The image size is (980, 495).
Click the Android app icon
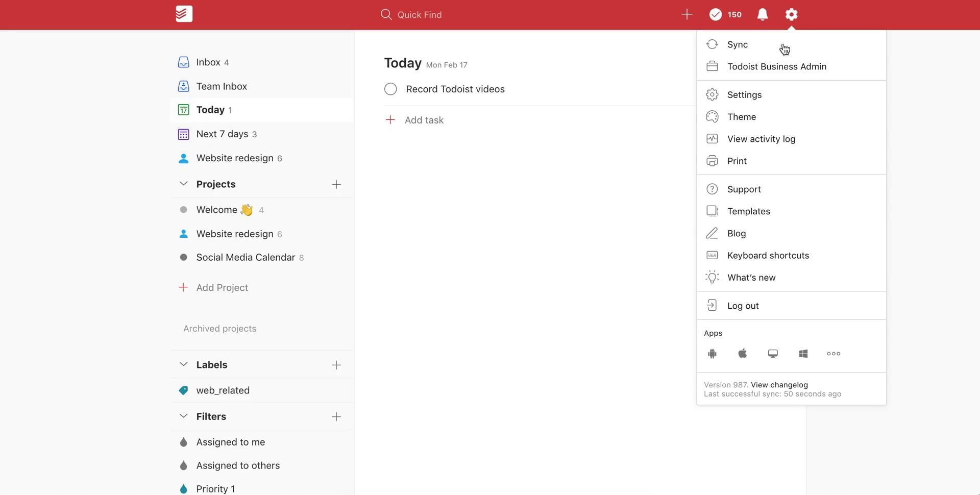[x=712, y=354]
